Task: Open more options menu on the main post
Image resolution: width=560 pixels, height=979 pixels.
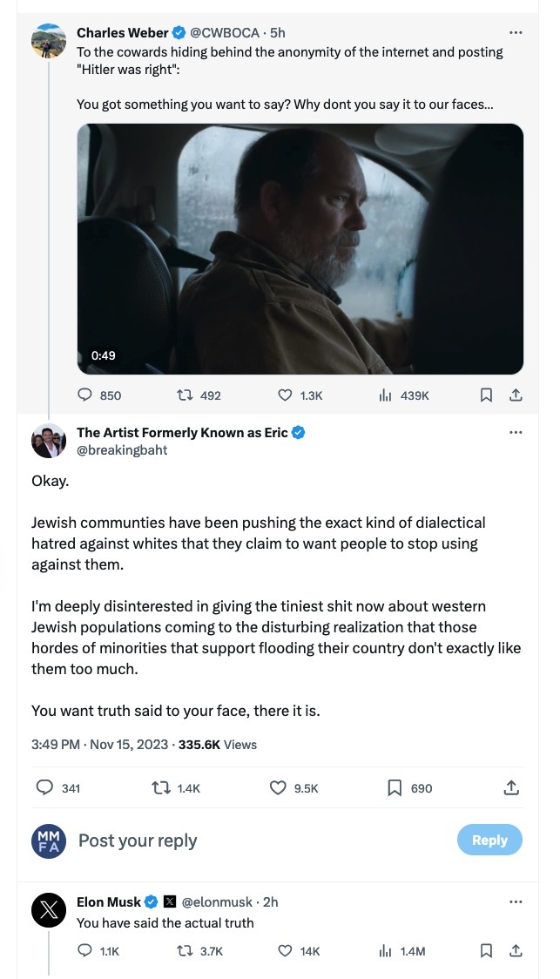Action: [516, 433]
